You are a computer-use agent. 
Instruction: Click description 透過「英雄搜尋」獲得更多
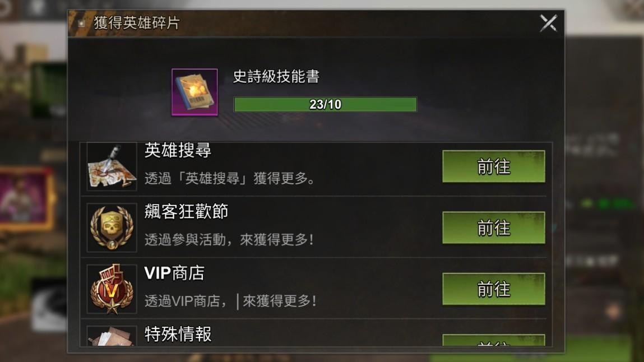point(230,178)
